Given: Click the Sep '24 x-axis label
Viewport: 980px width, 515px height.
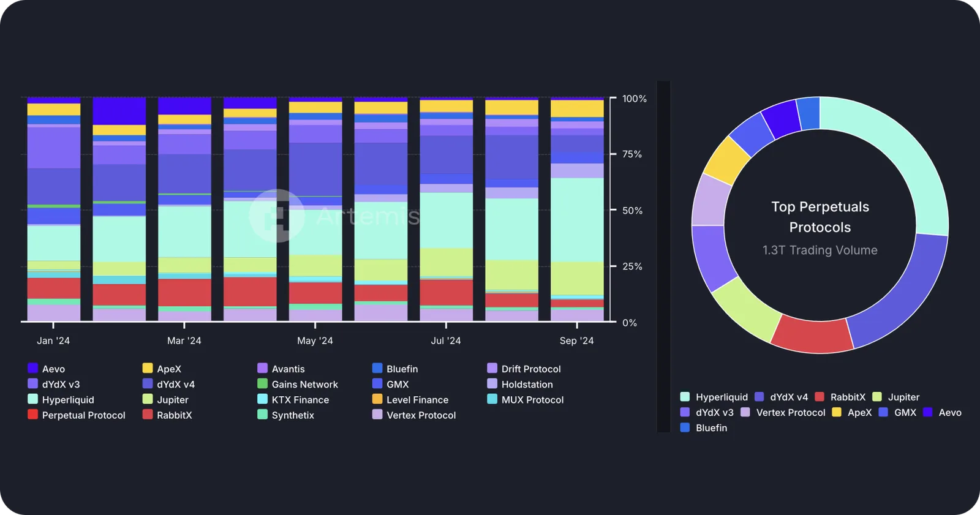Looking at the screenshot, I should pyautogui.click(x=576, y=340).
